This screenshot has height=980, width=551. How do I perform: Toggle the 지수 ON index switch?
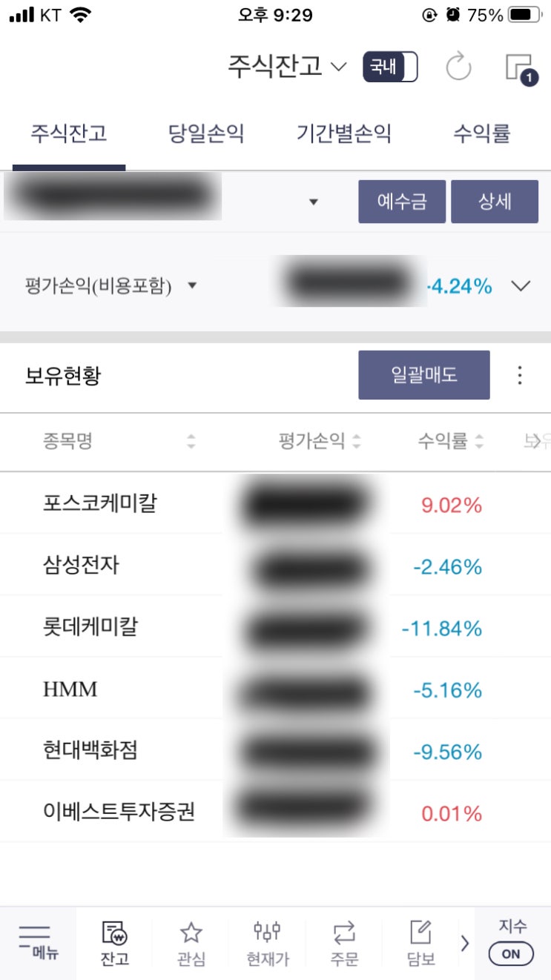point(511,953)
